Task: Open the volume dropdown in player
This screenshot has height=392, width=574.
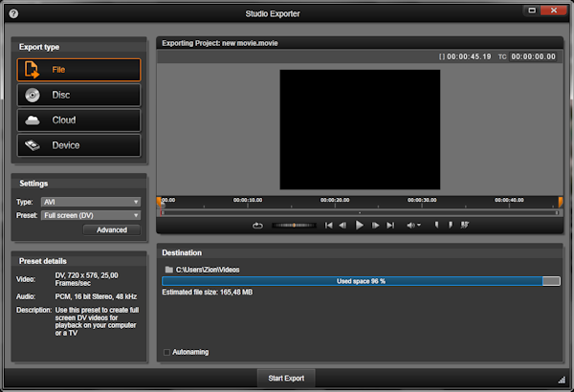Action: tap(414, 226)
